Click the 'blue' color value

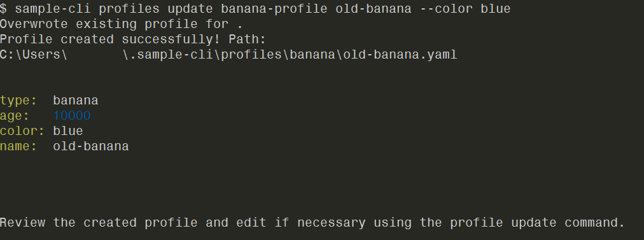68,131
